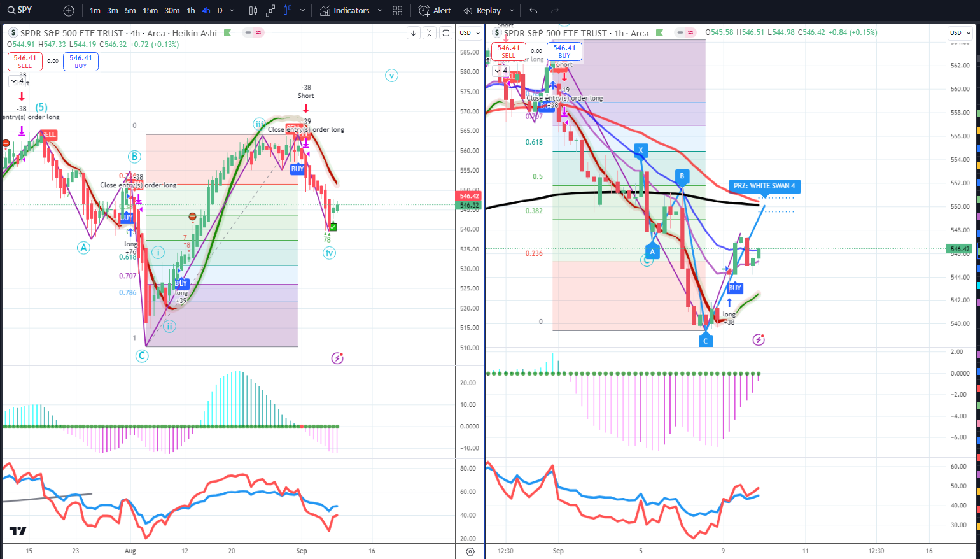This screenshot has height=559, width=980.
Task: Select the step-style chart type icon
Action: (270, 11)
